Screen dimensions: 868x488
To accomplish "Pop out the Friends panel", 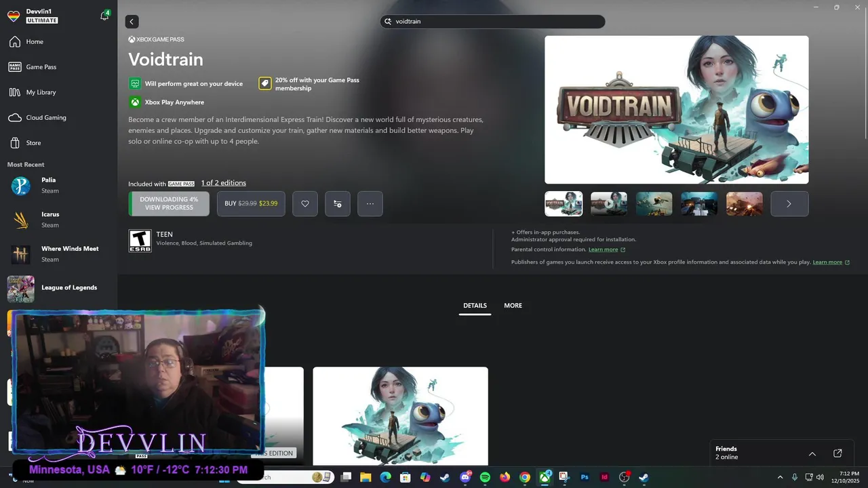I will tap(837, 453).
